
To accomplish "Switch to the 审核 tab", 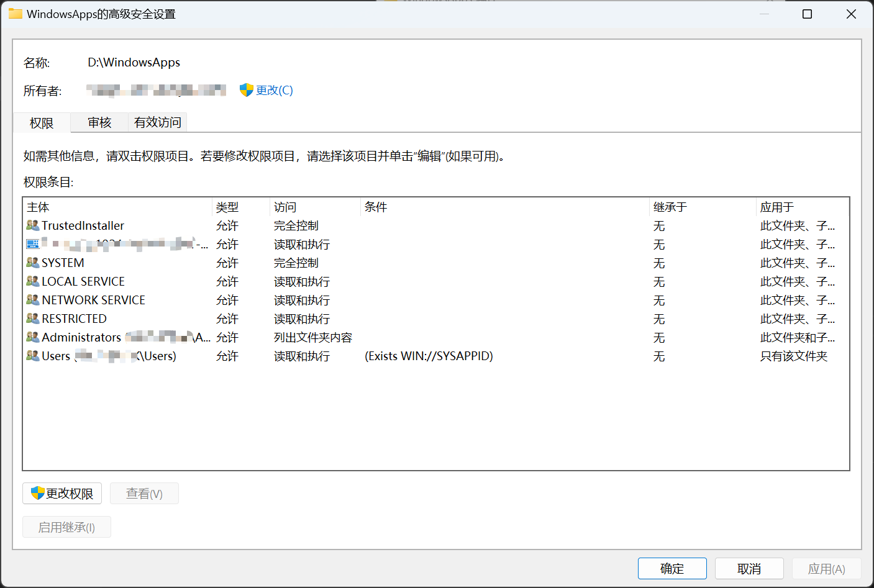I will [99, 123].
